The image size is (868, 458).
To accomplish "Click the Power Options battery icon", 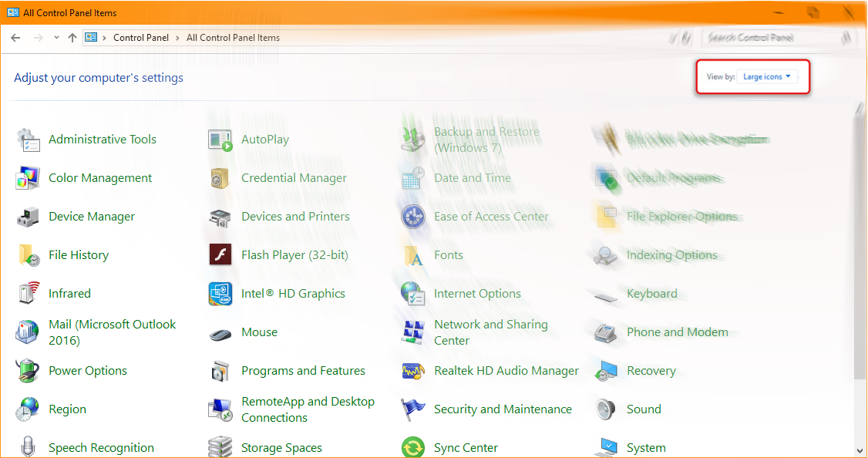I will tap(28, 371).
